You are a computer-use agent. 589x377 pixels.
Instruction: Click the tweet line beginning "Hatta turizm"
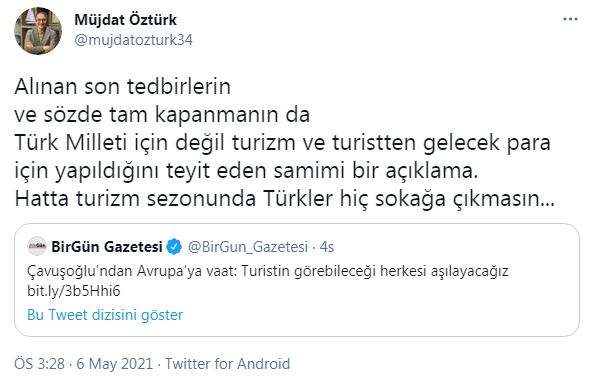point(284,198)
